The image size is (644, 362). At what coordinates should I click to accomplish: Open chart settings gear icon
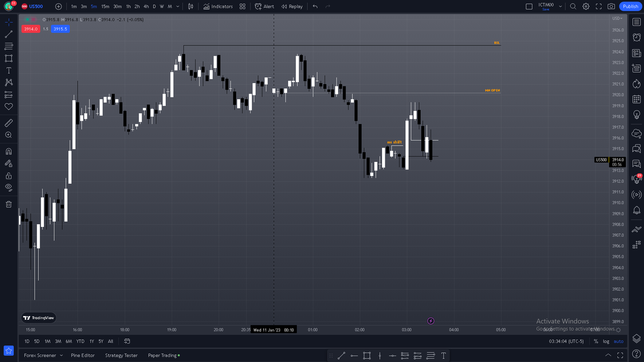tap(586, 6)
